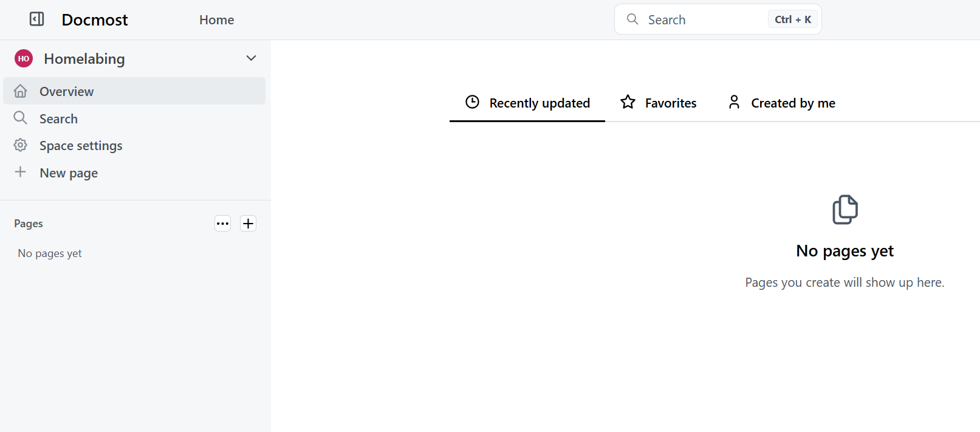Click the Overview home icon in the sidebar
The width and height of the screenshot is (980, 432).
pyautogui.click(x=21, y=91)
